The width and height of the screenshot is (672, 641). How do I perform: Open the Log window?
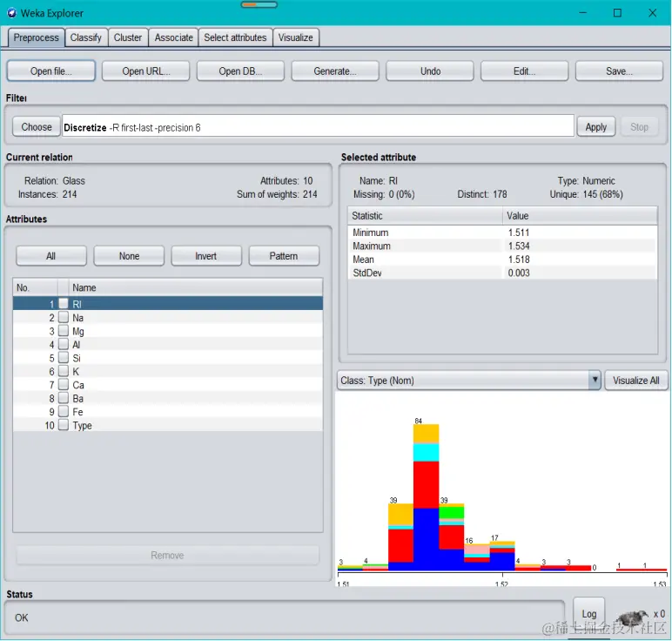(x=588, y=614)
